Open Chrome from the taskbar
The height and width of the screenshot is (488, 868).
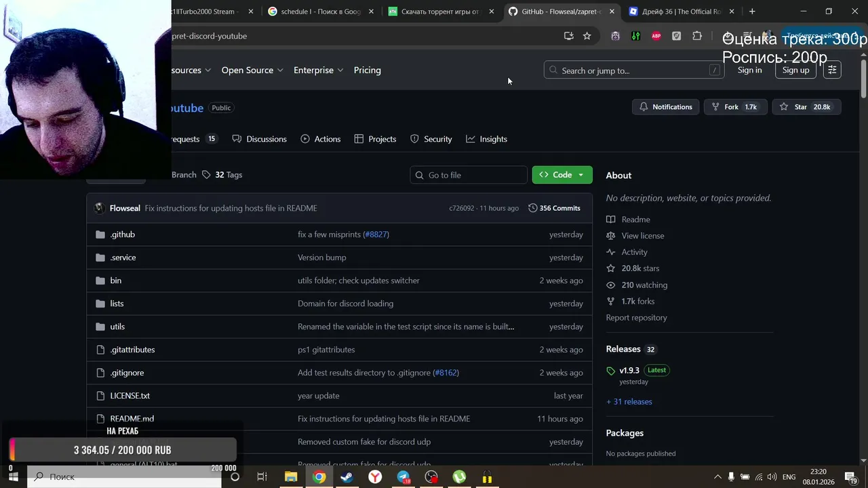319,476
